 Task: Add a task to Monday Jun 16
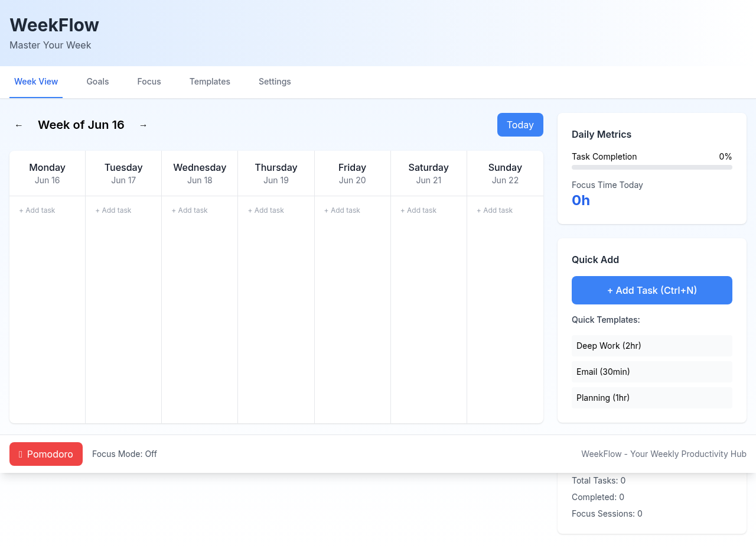37,210
